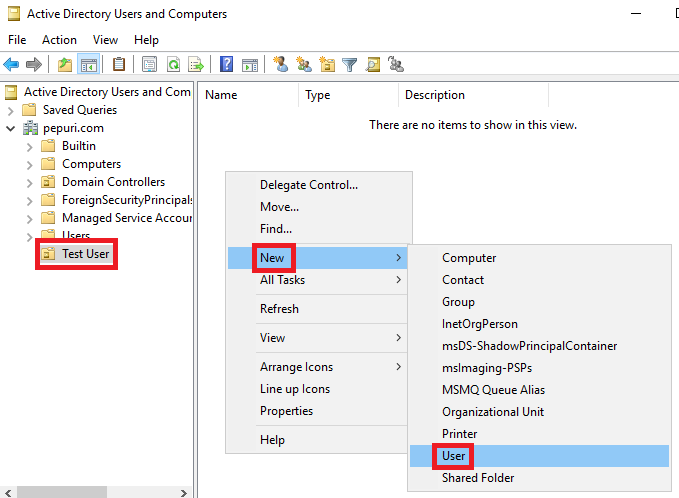Screen dimensions: 679x498
Task: Click the app icon in title bar
Action: click(x=14, y=14)
